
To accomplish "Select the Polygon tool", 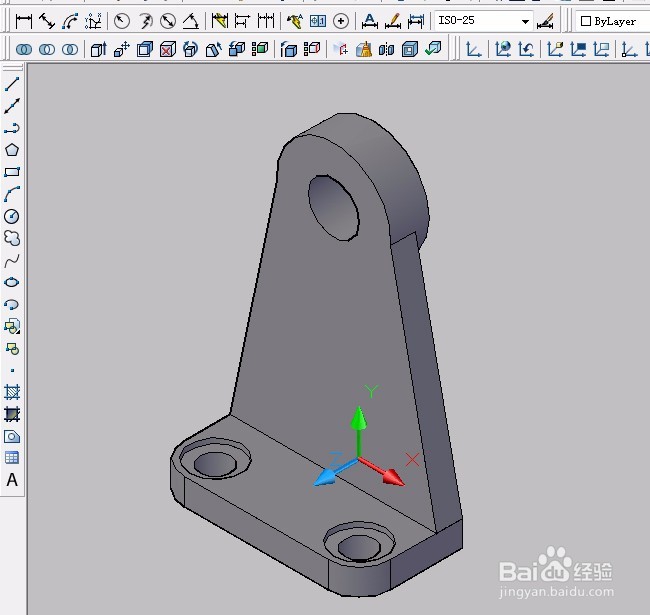I will [12, 150].
